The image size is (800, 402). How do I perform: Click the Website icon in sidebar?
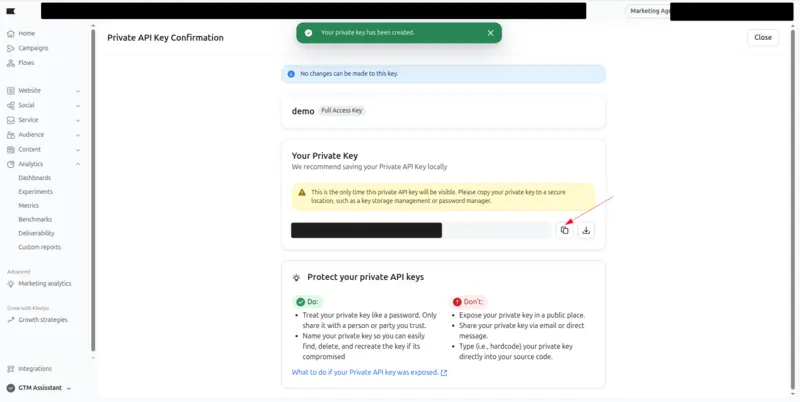click(11, 90)
